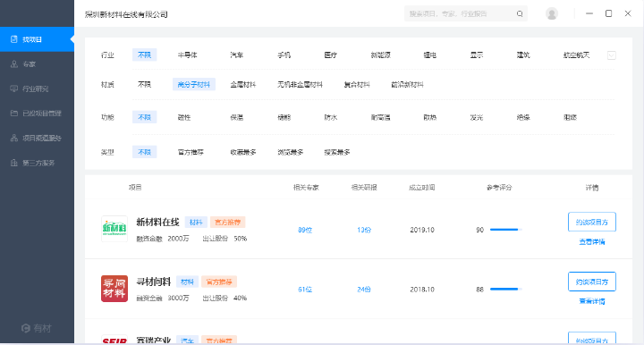This screenshot has width=644, height=345.
Task: Choose the 阻燃 function option
Action: point(570,117)
